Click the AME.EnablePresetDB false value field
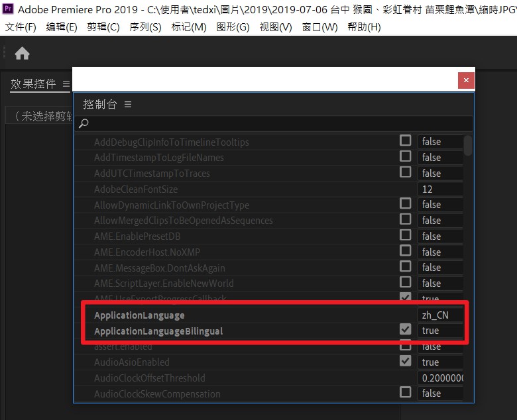Viewport: 517px width, 420px height. (x=440, y=236)
